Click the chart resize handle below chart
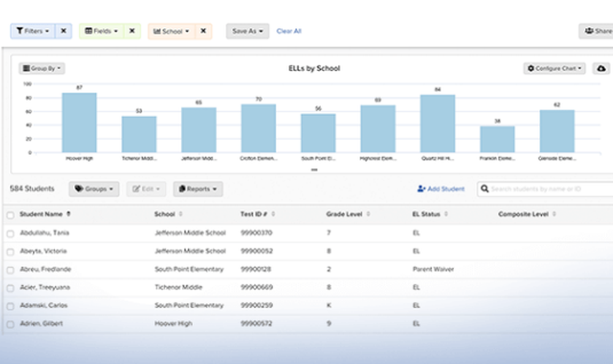The width and height of the screenshot is (613, 364). 314,170
